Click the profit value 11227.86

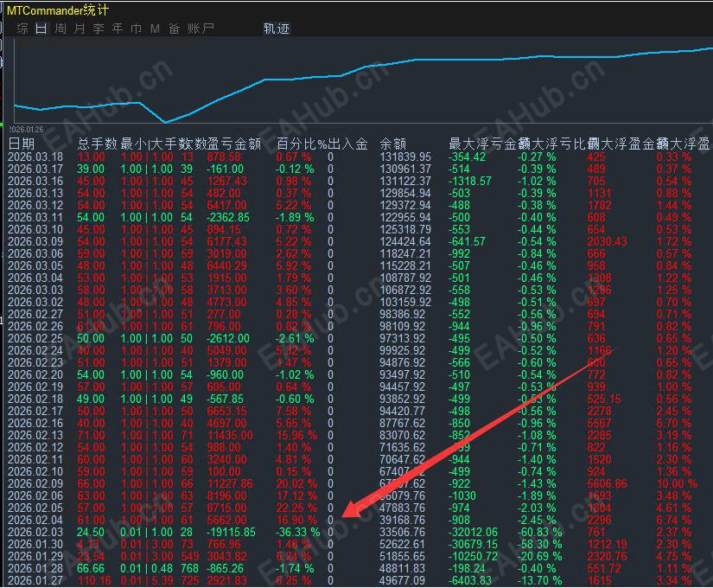230,483
